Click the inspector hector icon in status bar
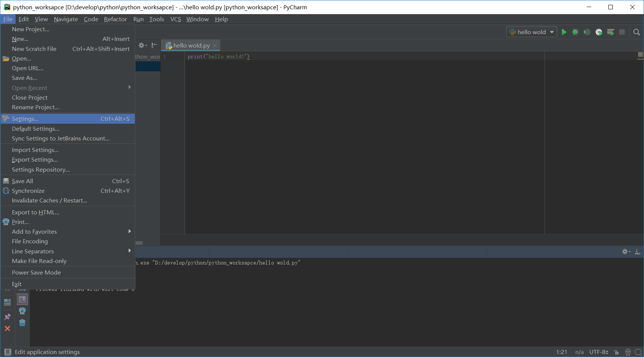 click(x=628, y=352)
